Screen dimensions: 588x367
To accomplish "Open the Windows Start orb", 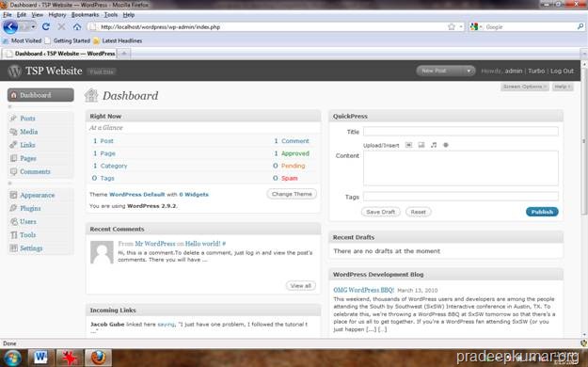I will coord(12,358).
